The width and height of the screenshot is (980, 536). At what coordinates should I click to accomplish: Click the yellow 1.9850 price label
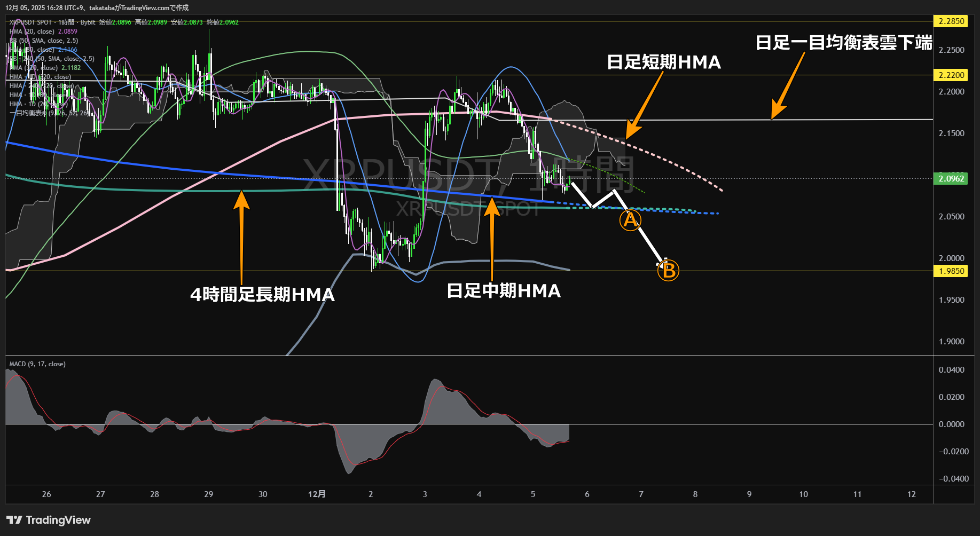[951, 271]
